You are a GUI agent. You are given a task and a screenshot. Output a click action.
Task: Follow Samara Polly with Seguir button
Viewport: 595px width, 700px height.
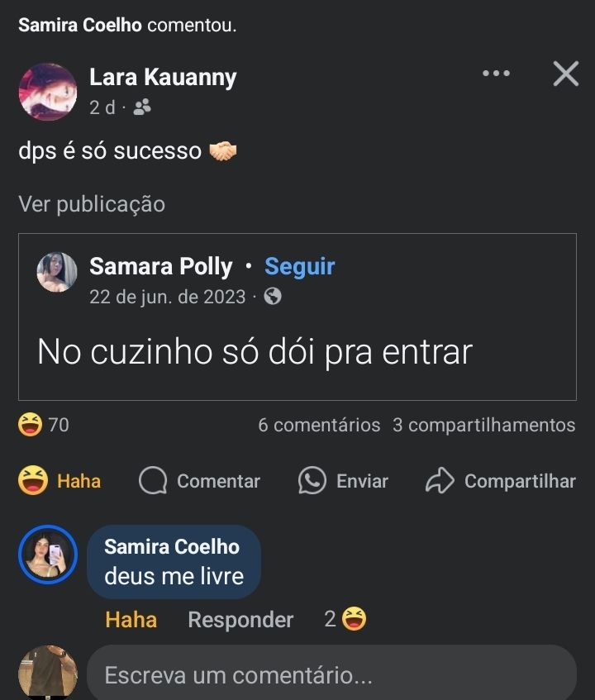(x=299, y=267)
